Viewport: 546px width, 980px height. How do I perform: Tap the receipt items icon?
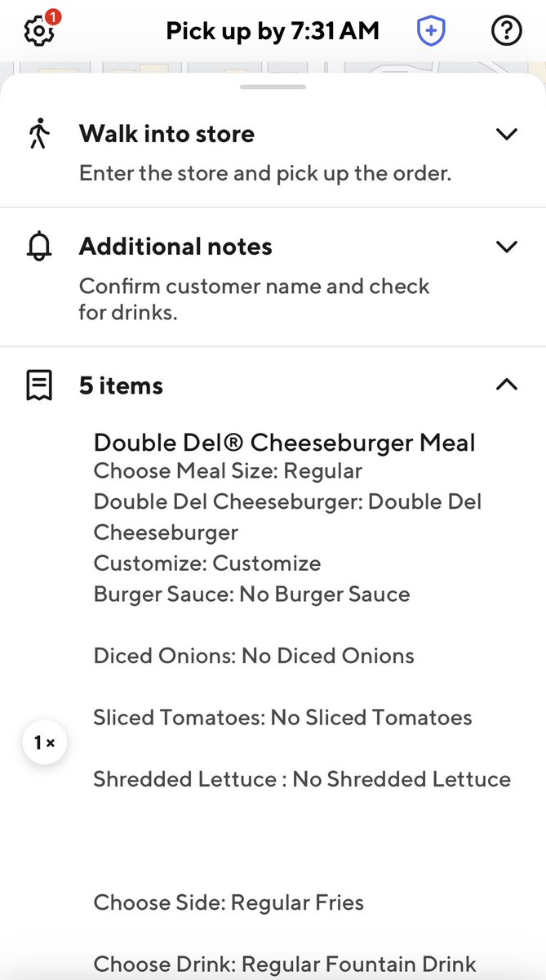(39, 385)
